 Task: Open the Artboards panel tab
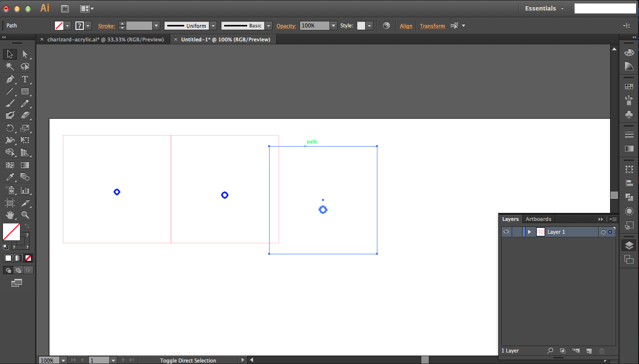coord(538,219)
